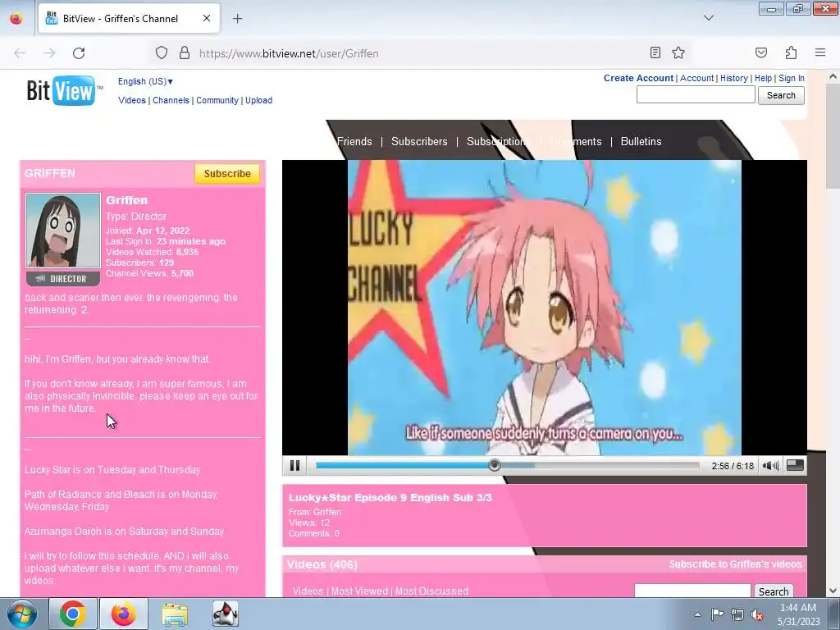Mute the video player volume icon
This screenshot has width=840, height=630.
pyautogui.click(x=770, y=466)
